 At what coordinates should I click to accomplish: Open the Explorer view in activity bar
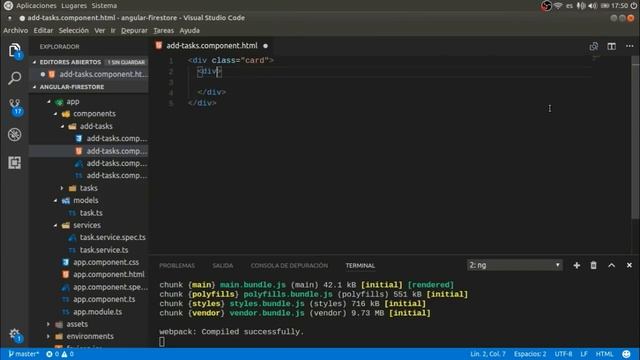pyautogui.click(x=15, y=51)
